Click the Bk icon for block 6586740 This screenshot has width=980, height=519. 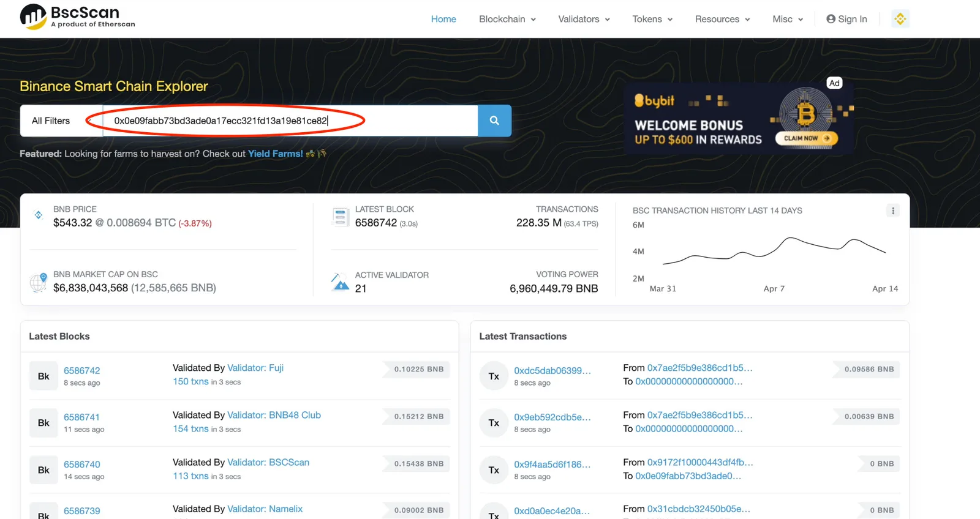(43, 470)
